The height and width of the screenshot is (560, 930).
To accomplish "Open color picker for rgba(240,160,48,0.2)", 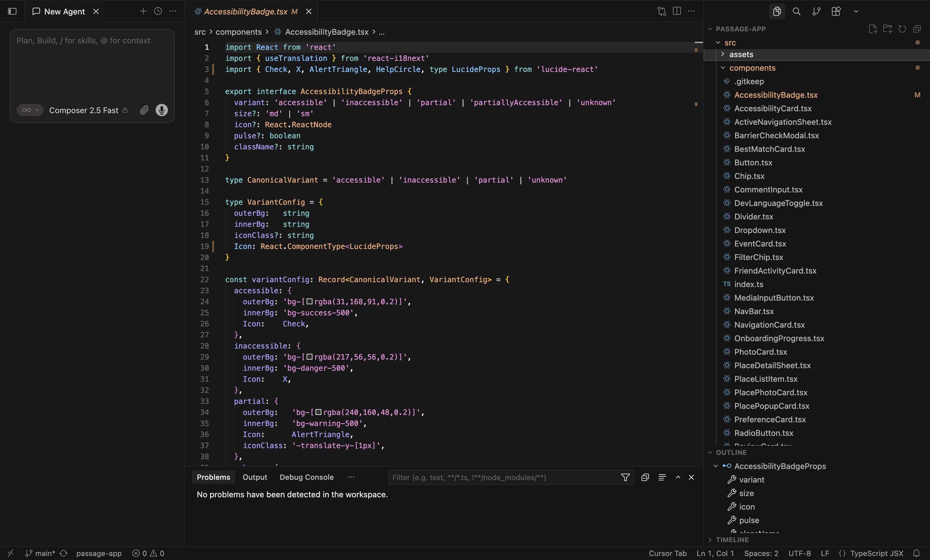I will pyautogui.click(x=319, y=412).
